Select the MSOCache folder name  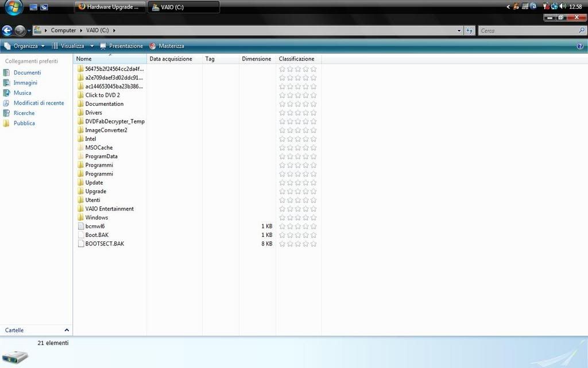(x=99, y=148)
